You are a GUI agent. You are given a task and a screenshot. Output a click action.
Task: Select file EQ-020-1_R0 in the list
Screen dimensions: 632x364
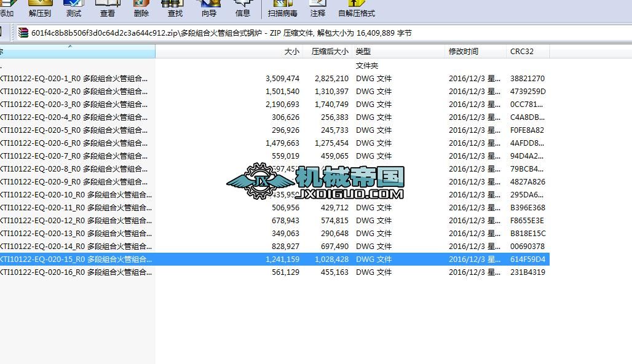pyautogui.click(x=274, y=78)
